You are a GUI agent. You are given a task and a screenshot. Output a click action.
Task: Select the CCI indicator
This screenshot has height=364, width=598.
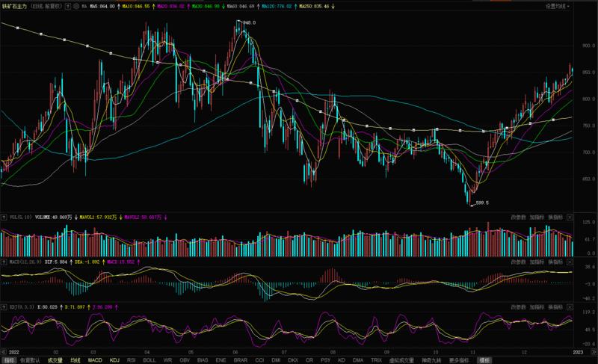coord(259,360)
